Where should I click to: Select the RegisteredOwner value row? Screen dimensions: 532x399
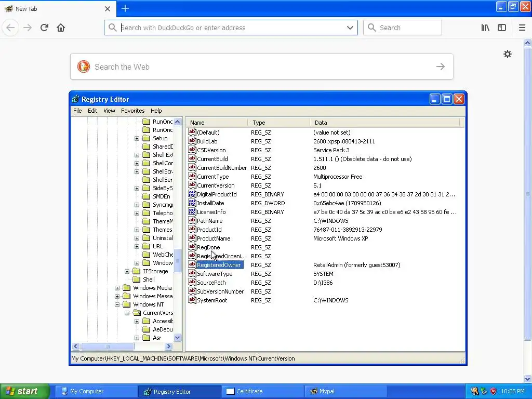coord(325,264)
